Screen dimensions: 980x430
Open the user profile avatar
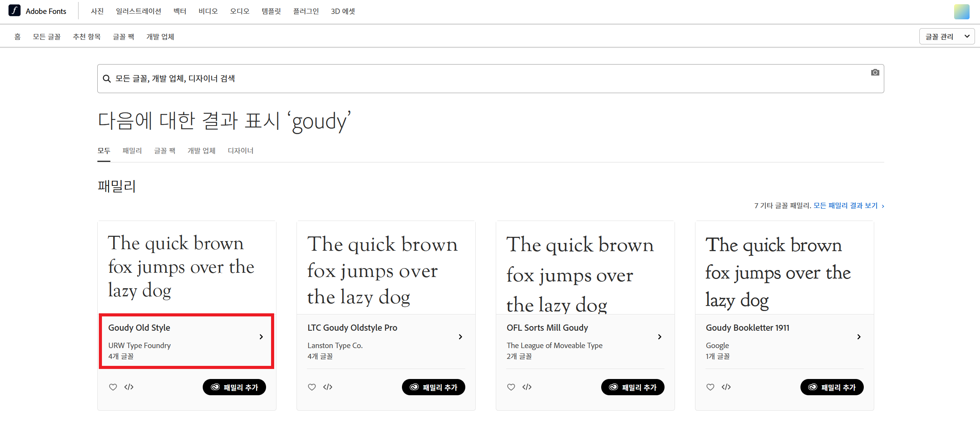coord(962,12)
